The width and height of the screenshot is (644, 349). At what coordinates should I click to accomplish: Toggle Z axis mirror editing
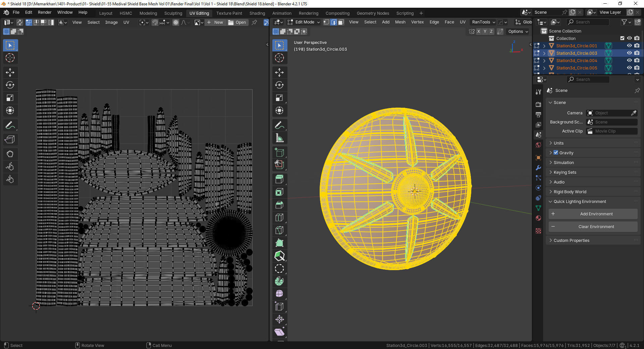[x=491, y=32]
